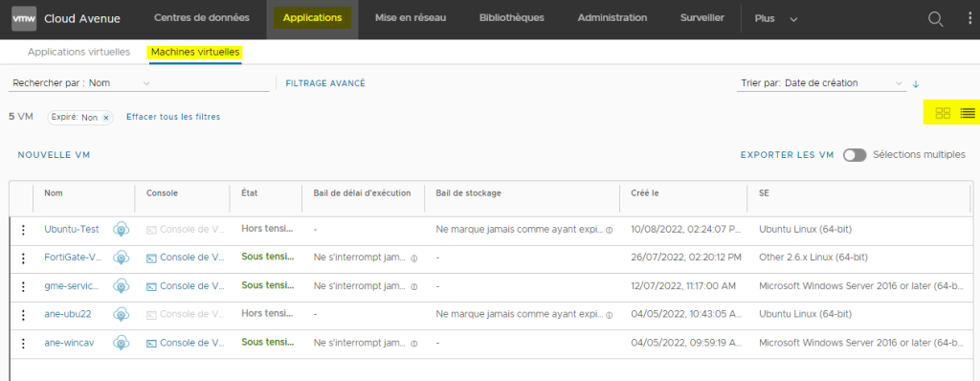Open Surveiller menu
The image size is (980, 381).
point(702,17)
